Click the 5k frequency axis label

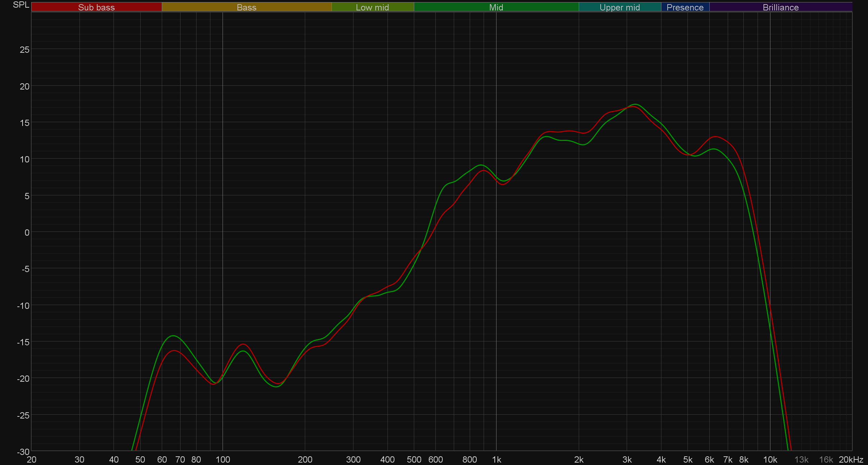click(x=687, y=460)
